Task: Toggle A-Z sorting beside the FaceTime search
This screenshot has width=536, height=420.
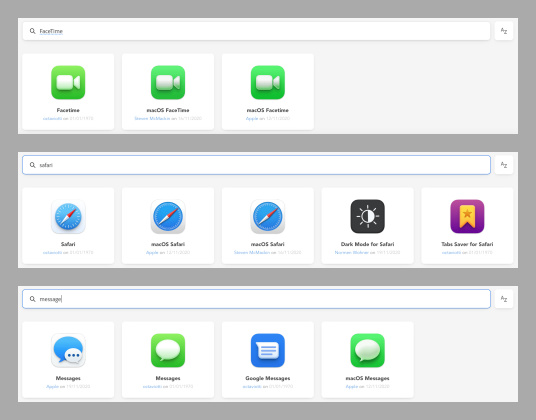Action: pos(504,31)
